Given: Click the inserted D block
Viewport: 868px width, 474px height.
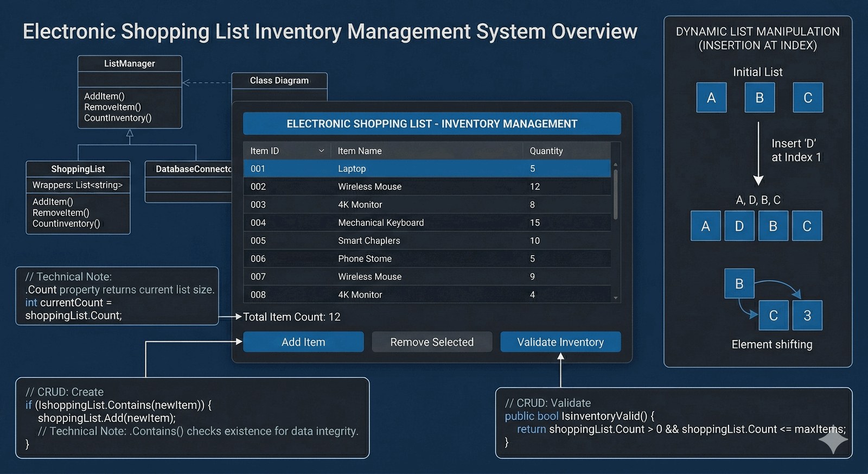Looking at the screenshot, I should coord(739,226).
